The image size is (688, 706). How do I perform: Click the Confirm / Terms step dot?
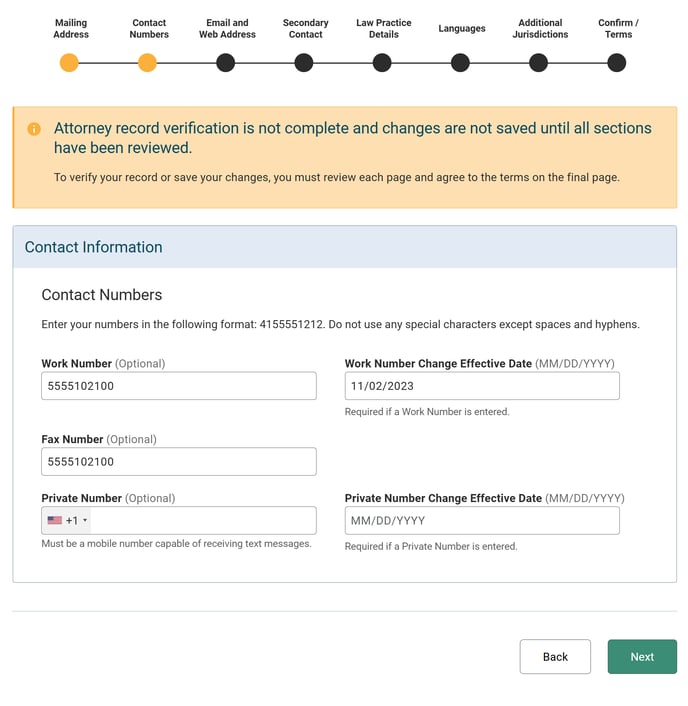pyautogui.click(x=617, y=63)
